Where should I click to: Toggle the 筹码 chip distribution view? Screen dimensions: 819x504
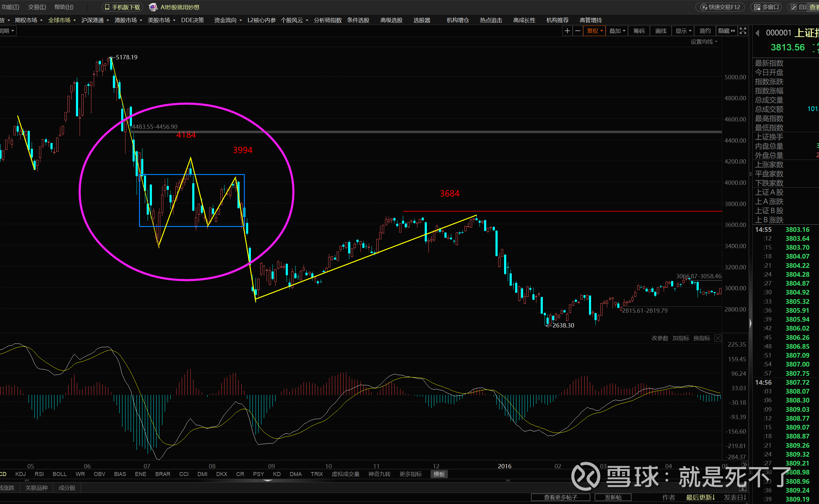coord(639,31)
